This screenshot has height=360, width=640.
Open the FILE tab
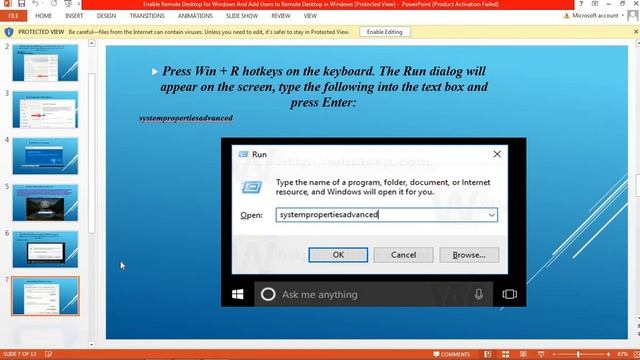[13, 16]
